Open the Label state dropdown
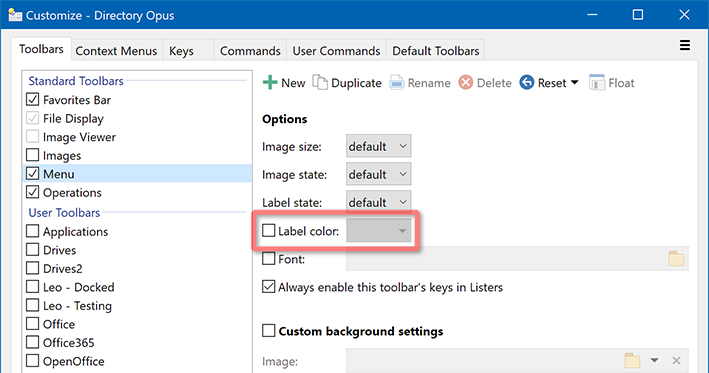The image size is (709, 373). [x=378, y=202]
